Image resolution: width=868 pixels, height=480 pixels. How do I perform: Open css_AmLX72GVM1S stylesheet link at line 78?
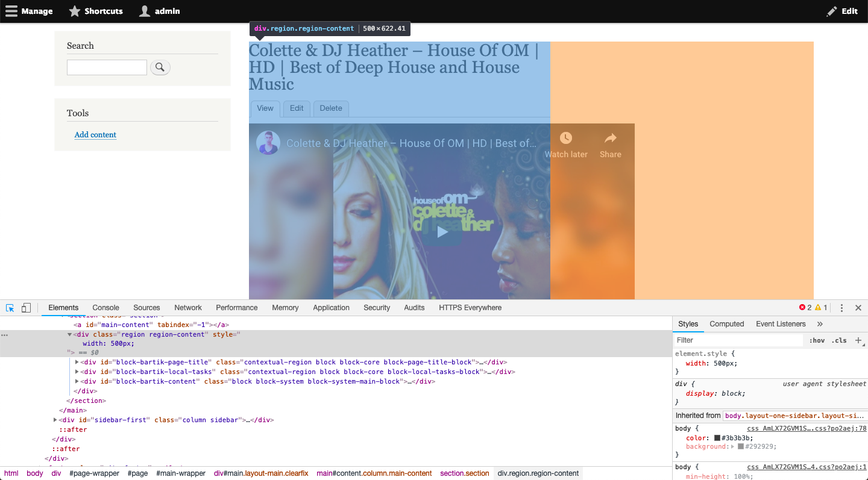pyautogui.click(x=807, y=429)
